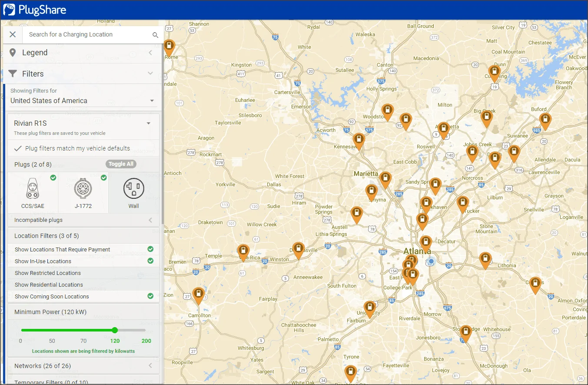Toggle the J-1772 plug filter
Image resolution: width=588 pixels, height=385 pixels.
pos(83,192)
